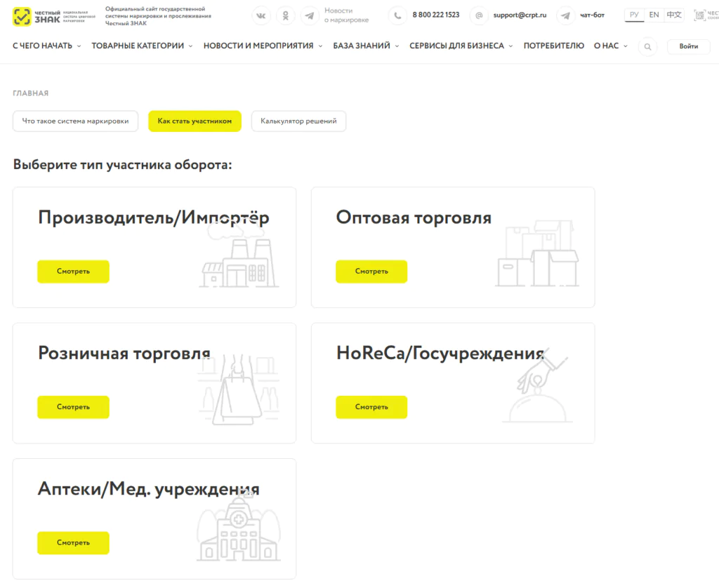Click the search magnifier icon
719x588 pixels.
pyautogui.click(x=647, y=46)
